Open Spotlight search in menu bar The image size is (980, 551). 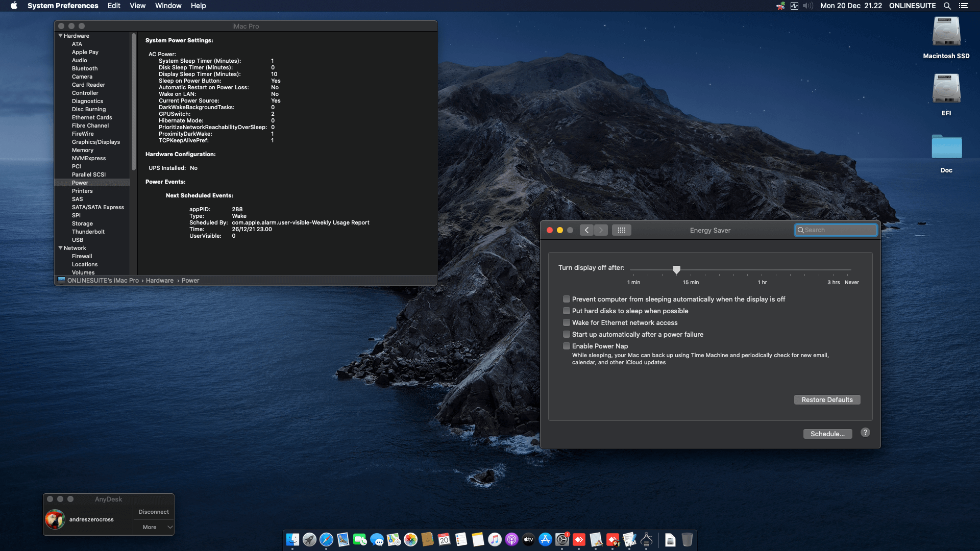947,6
